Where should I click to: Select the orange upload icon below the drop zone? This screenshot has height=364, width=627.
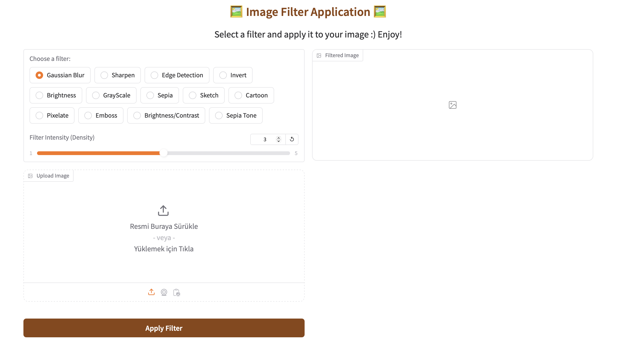pos(151,292)
